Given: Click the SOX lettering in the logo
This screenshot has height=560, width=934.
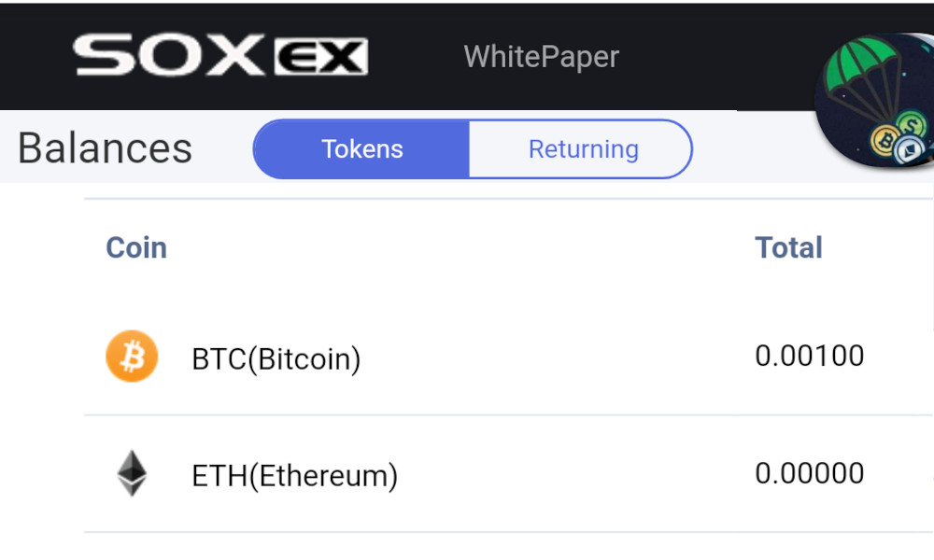Looking at the screenshot, I should pyautogui.click(x=170, y=56).
